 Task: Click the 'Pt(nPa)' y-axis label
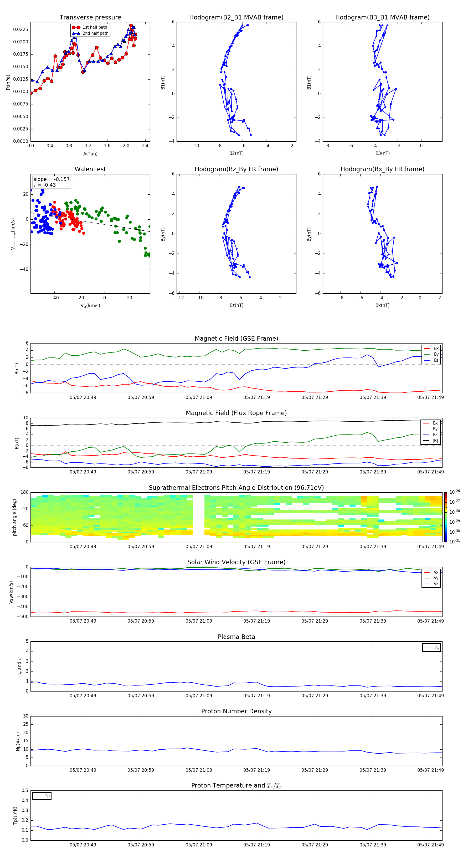(x=8, y=82)
